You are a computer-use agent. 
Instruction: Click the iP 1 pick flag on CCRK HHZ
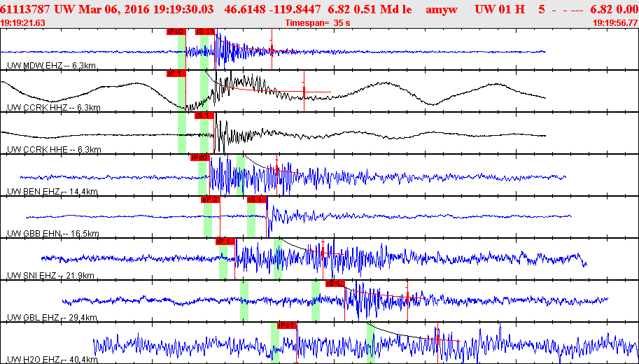[176, 73]
